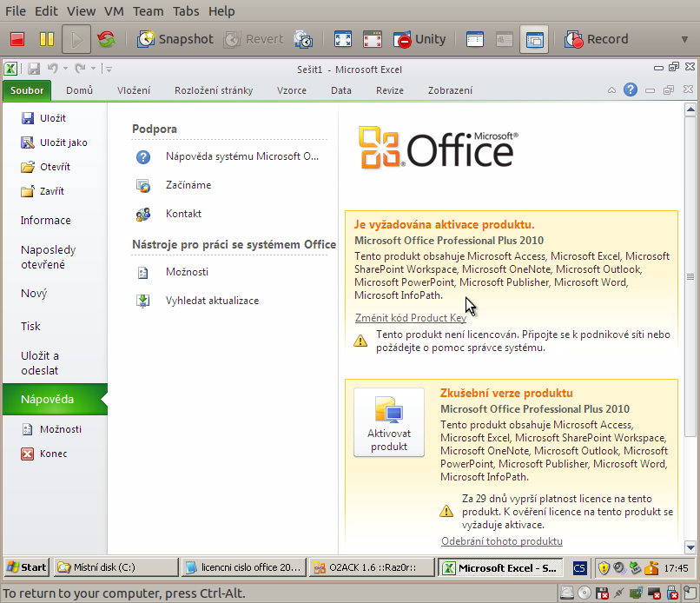Open the snapshot manager icon next to Revert
This screenshot has width=700, height=603.
tap(303, 39)
